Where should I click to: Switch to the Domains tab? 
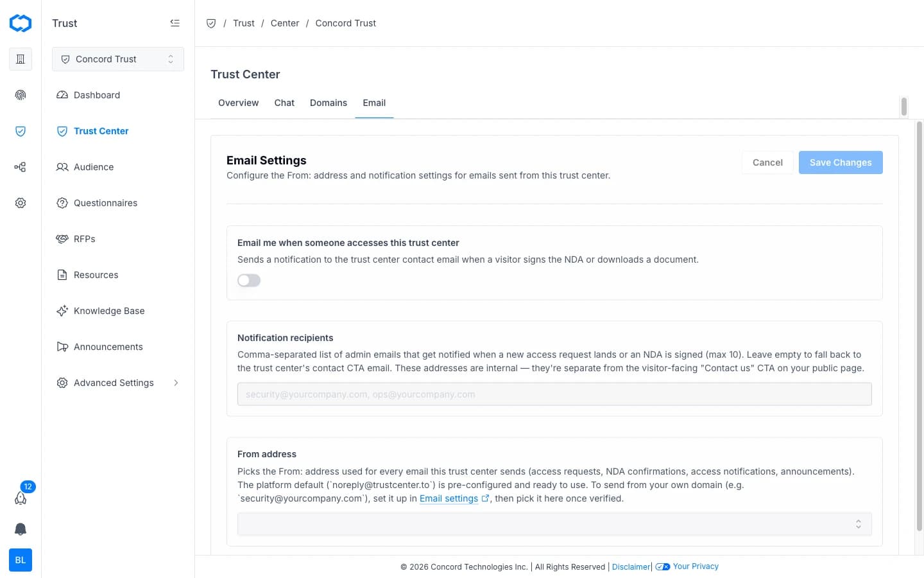[329, 103]
